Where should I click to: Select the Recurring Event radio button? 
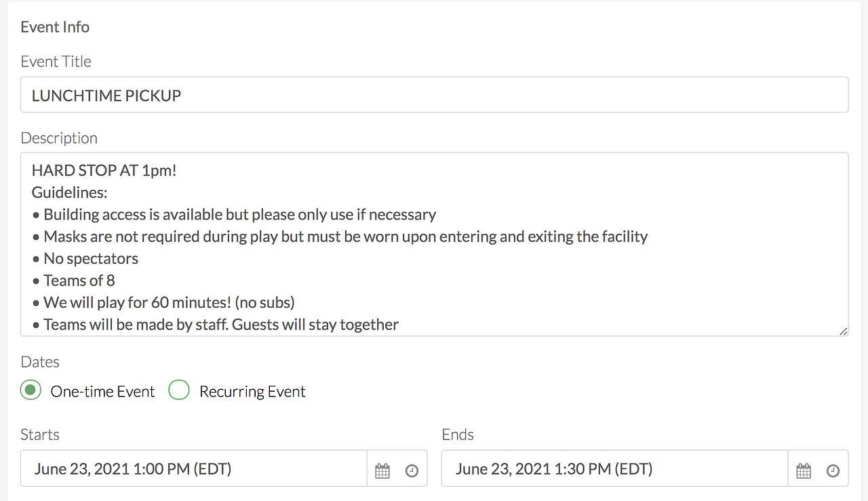pyautogui.click(x=179, y=390)
